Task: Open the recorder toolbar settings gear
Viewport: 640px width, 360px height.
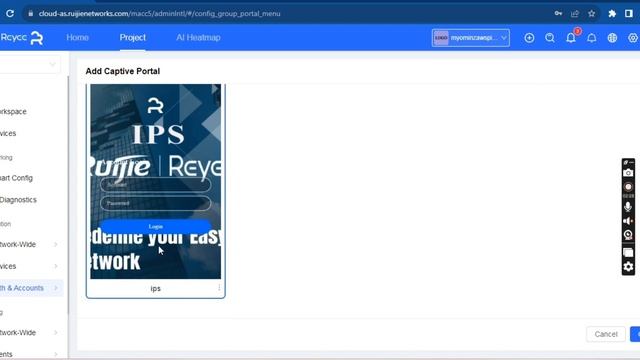Action: (x=628, y=267)
